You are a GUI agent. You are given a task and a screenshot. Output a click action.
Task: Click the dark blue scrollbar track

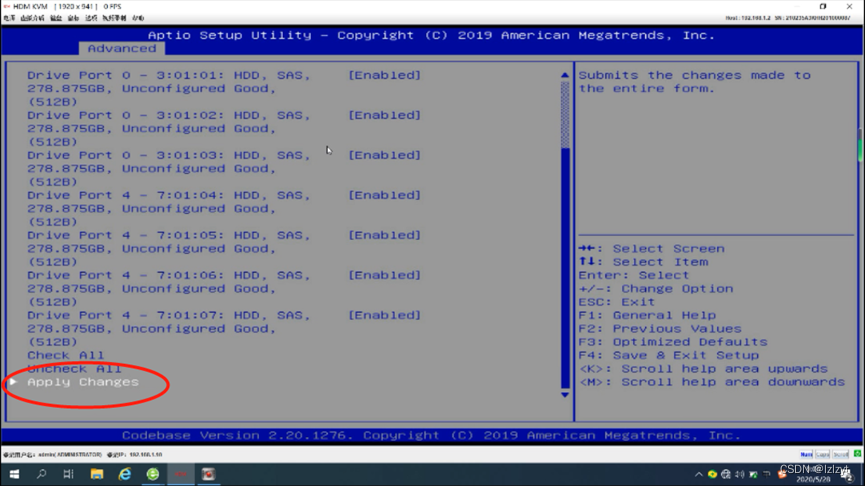tap(565, 268)
